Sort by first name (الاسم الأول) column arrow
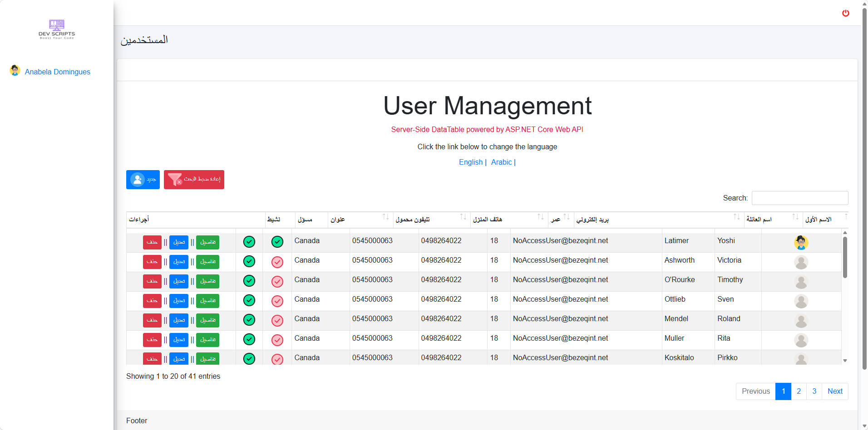Viewport: 868px width, 430px height. coord(846,217)
